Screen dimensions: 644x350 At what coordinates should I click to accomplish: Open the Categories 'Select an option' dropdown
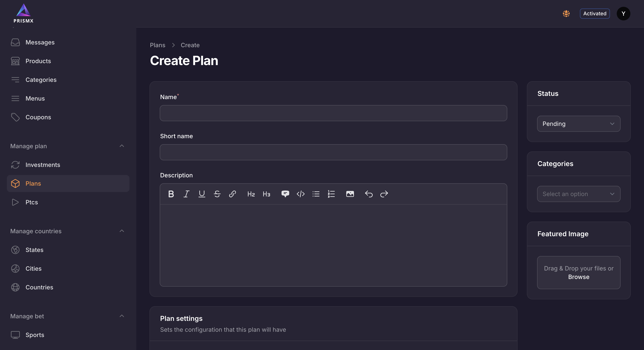click(x=578, y=194)
